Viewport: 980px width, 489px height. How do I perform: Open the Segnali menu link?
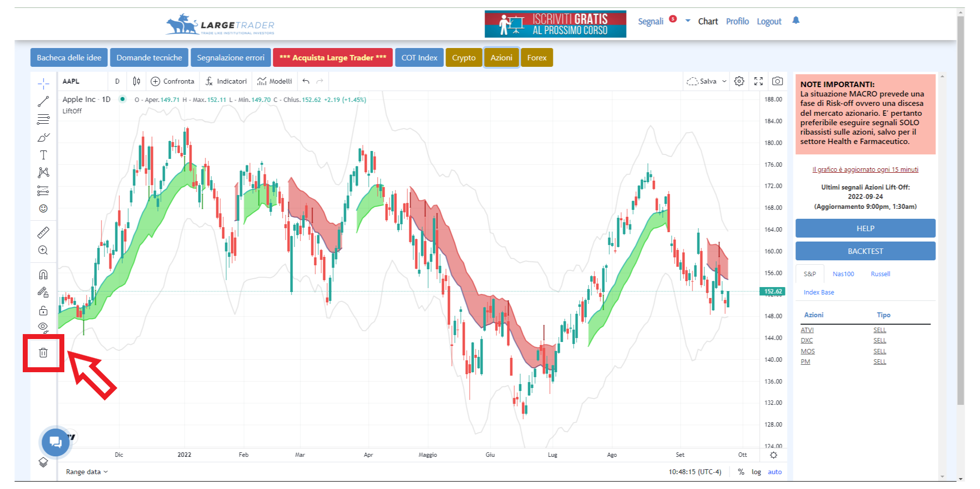[x=650, y=21]
